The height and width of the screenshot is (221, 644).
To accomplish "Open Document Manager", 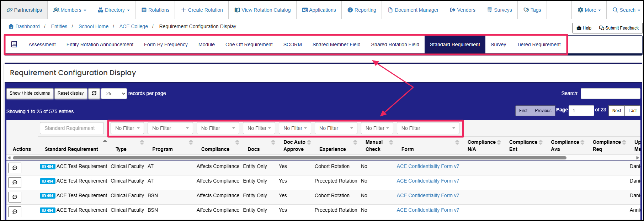I will (x=413, y=10).
